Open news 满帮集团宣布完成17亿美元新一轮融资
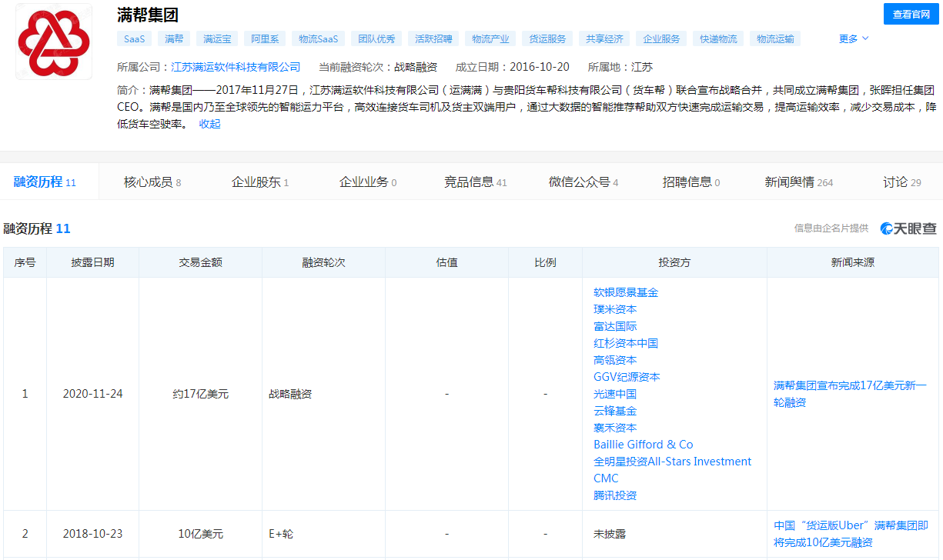The height and width of the screenshot is (560, 943). click(x=850, y=394)
